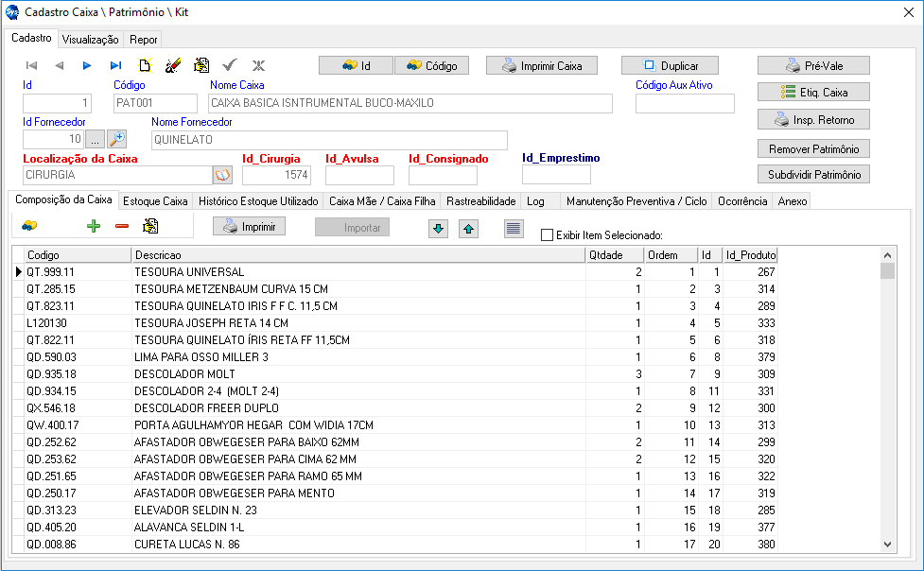The height and width of the screenshot is (571, 924).
Task: Open the supplier search magnifier
Action: (116, 140)
